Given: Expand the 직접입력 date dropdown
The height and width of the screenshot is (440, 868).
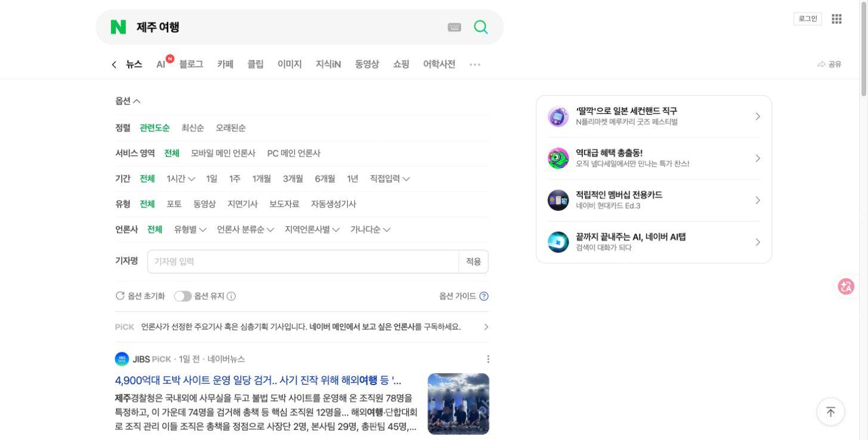Looking at the screenshot, I should (x=390, y=179).
